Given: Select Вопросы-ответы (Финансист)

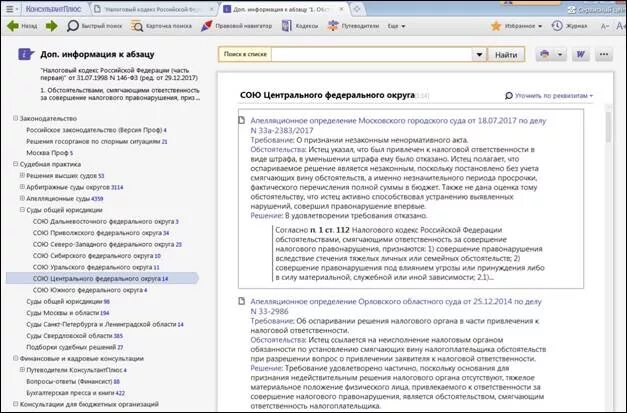Looking at the screenshot, I should pos(73,381).
